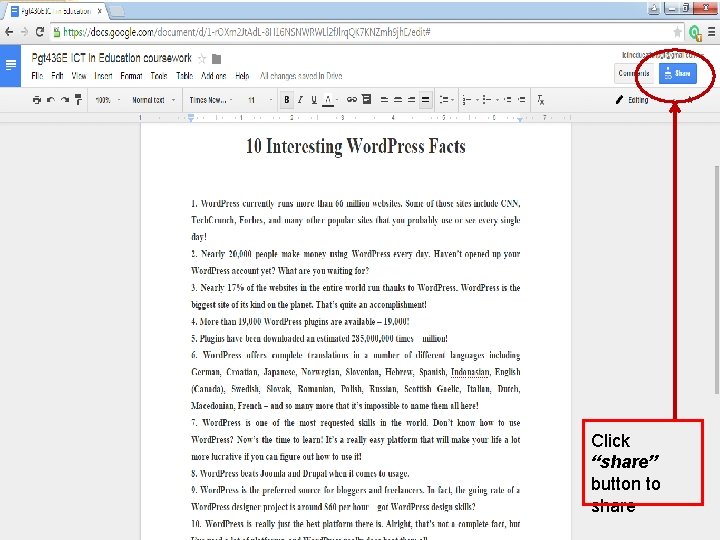Decrease the paragraph indent

click(507, 100)
